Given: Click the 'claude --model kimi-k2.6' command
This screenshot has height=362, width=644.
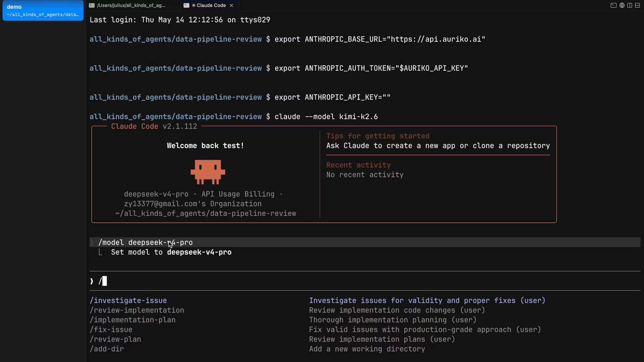Looking at the screenshot, I should [326, 117].
